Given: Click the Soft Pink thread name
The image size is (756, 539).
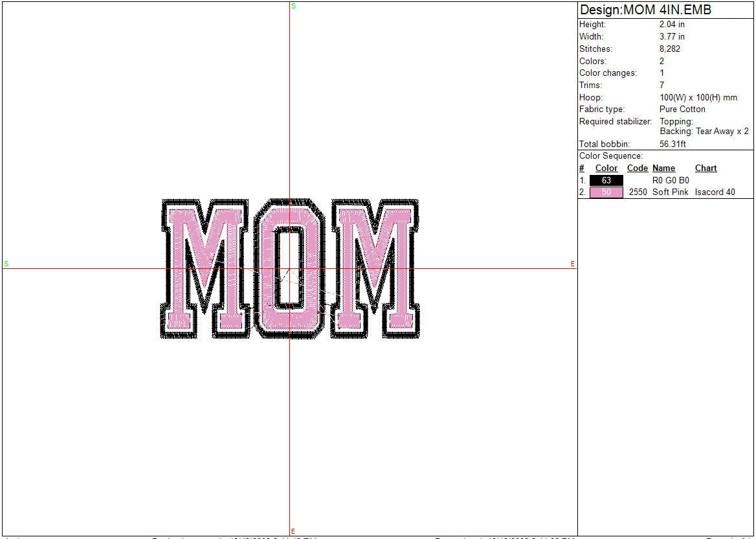Looking at the screenshot, I should (671, 192).
